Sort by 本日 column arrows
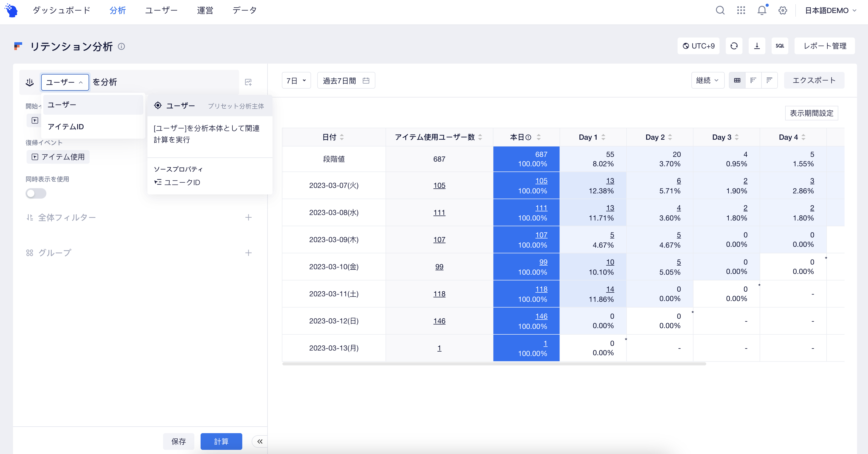The image size is (868, 454). [x=539, y=137]
